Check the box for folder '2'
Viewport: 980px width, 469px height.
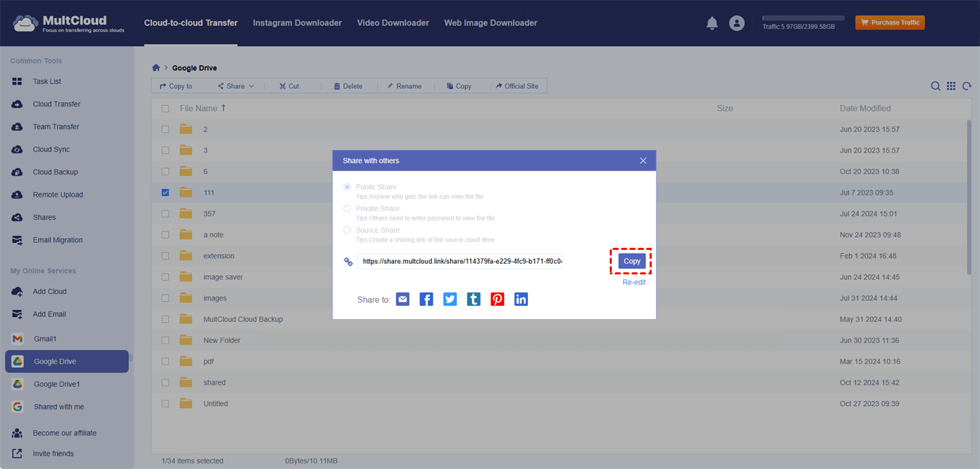tap(165, 129)
